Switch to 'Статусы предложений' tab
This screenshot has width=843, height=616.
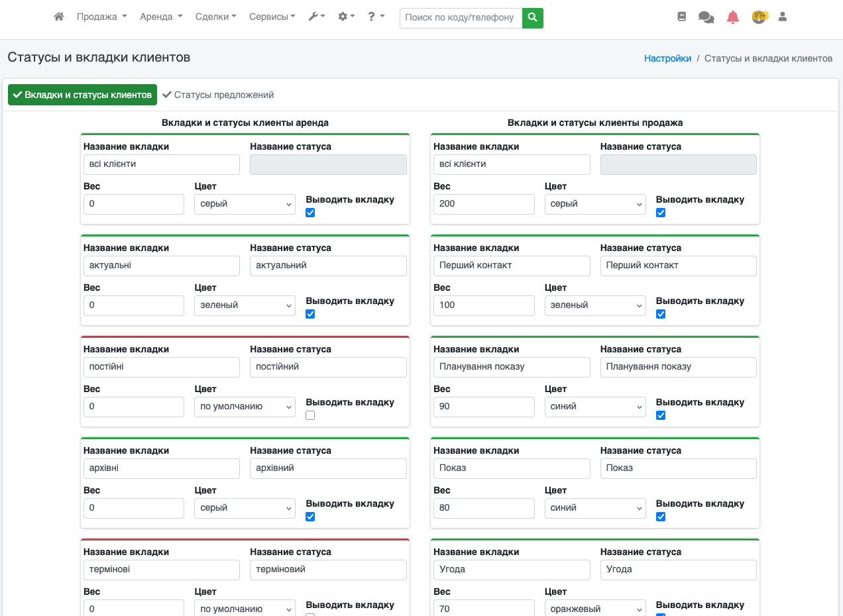(218, 95)
